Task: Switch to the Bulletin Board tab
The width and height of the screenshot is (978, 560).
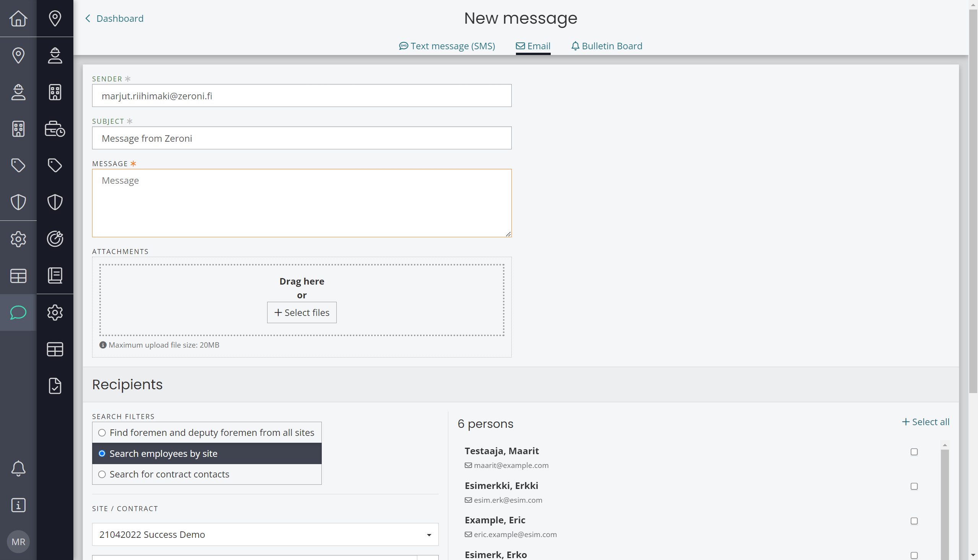Action: tap(607, 46)
